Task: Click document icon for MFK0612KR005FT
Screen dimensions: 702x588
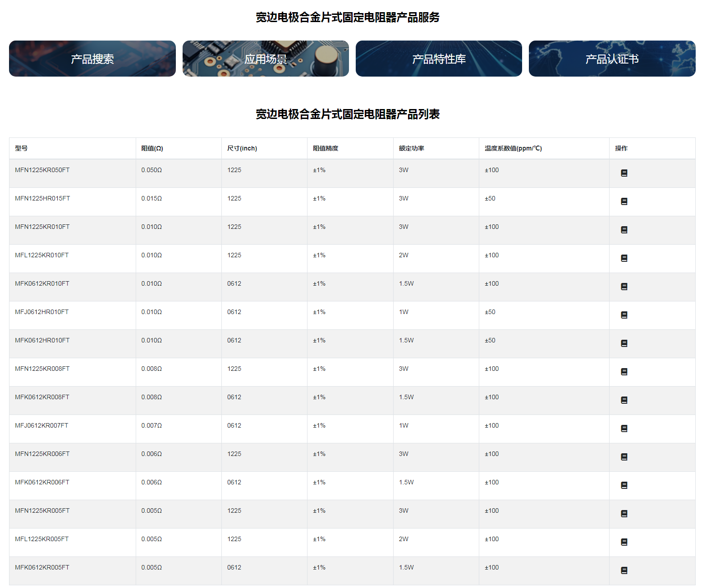Action: 624,570
